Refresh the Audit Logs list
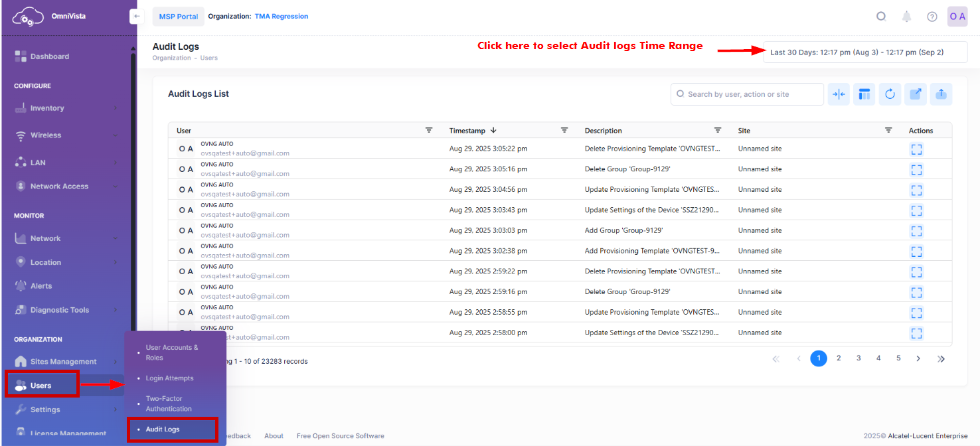This screenshot has width=980, height=446. pos(890,94)
